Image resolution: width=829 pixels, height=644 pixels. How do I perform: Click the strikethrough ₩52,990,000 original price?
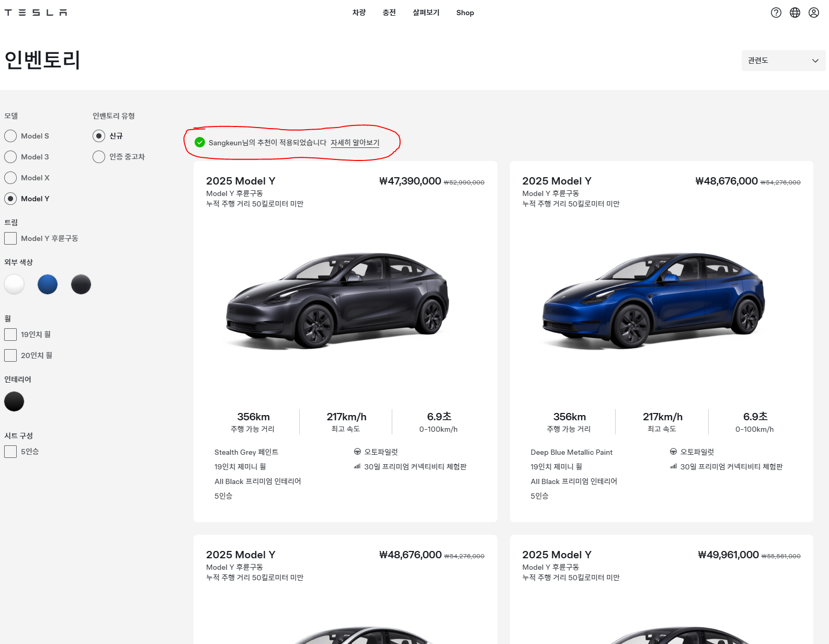[464, 182]
